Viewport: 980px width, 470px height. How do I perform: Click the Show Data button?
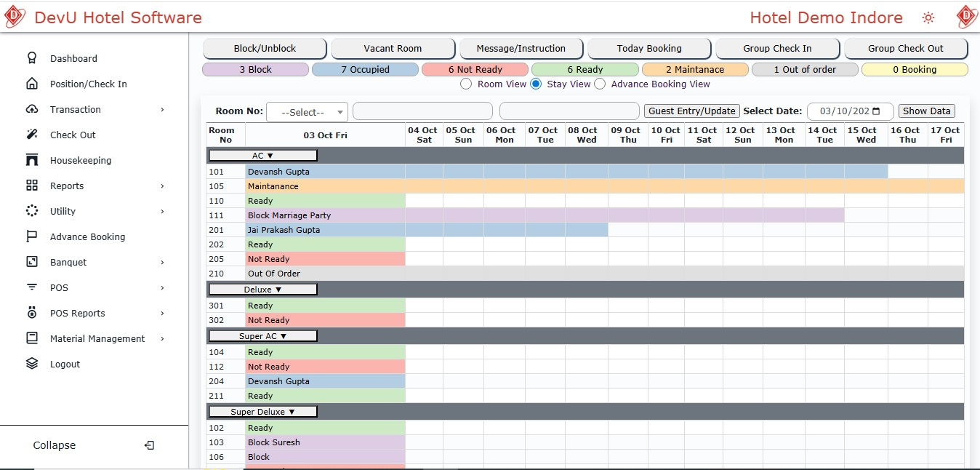pyautogui.click(x=926, y=111)
